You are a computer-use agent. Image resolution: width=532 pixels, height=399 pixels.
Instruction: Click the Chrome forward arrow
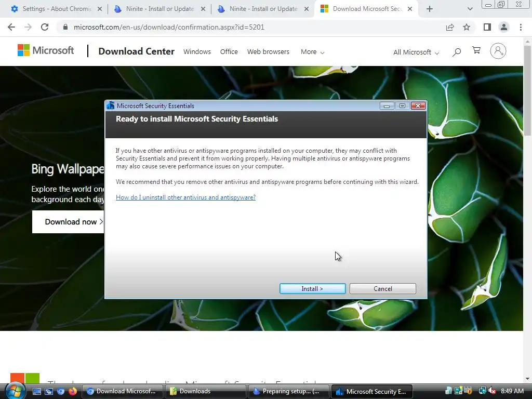coord(28,27)
